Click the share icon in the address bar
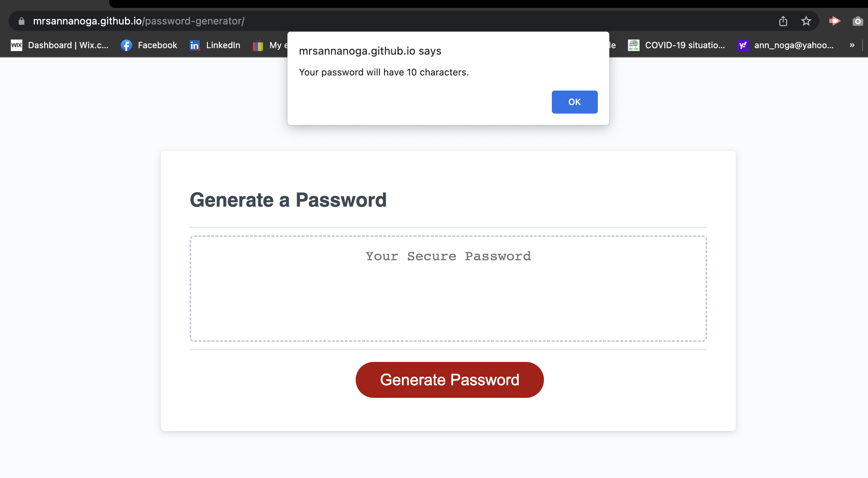Image resolution: width=868 pixels, height=478 pixels. (783, 21)
